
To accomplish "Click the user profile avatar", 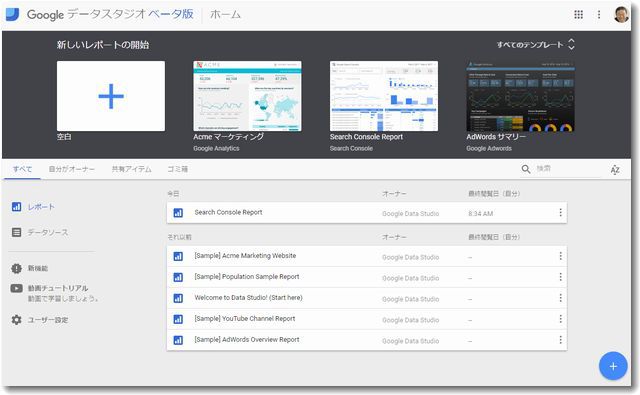I will tap(622, 15).
